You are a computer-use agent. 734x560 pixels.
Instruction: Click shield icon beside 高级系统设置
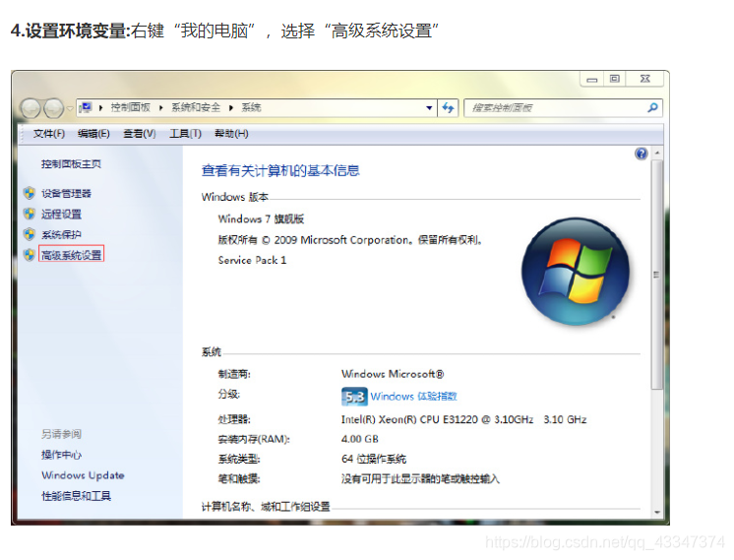[x=30, y=255]
